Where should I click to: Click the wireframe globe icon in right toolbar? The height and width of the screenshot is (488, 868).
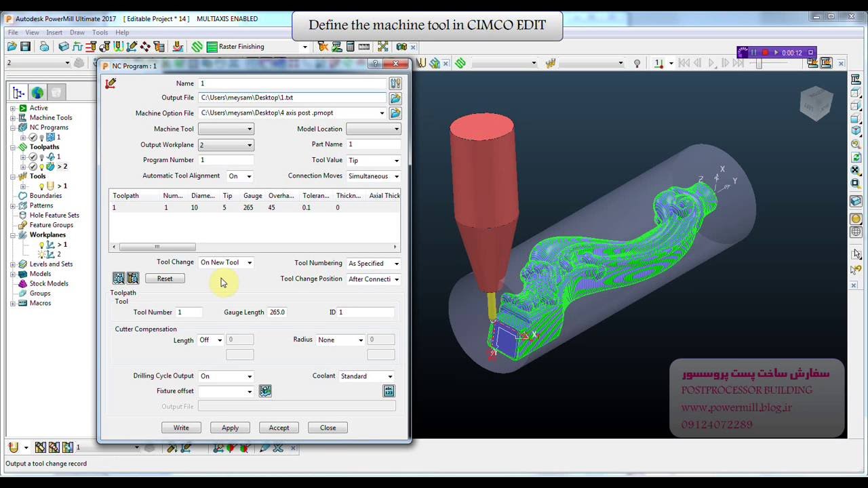(x=856, y=231)
